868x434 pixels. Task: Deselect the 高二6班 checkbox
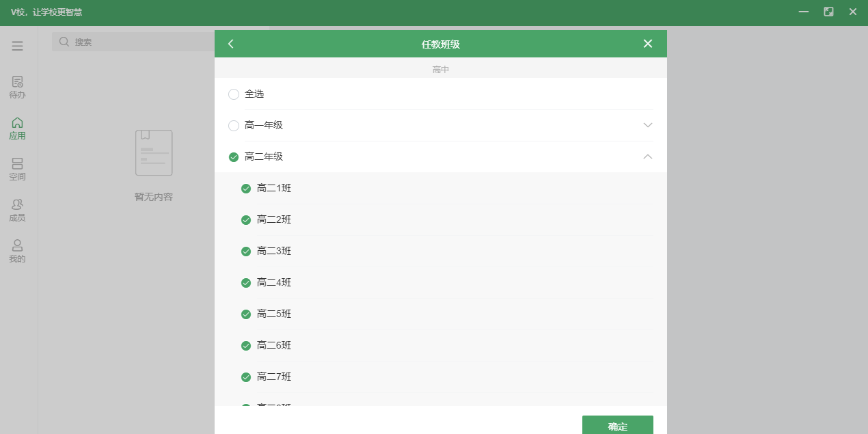(246, 345)
